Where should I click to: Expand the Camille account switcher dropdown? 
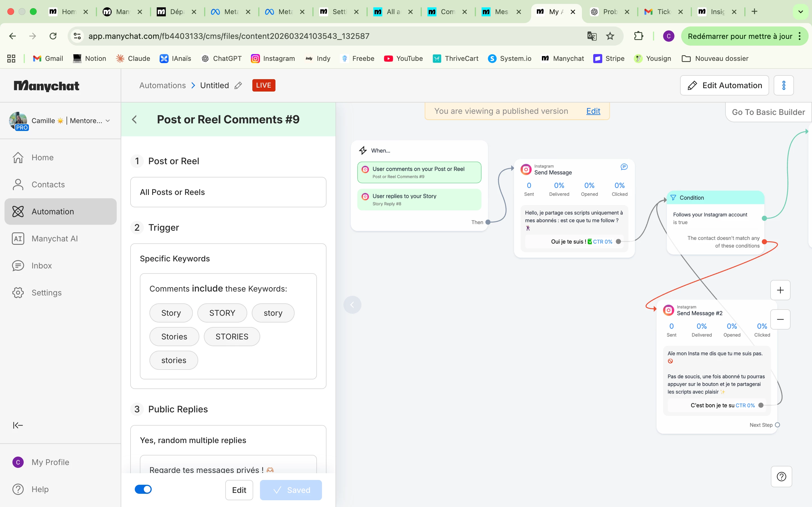(108, 121)
